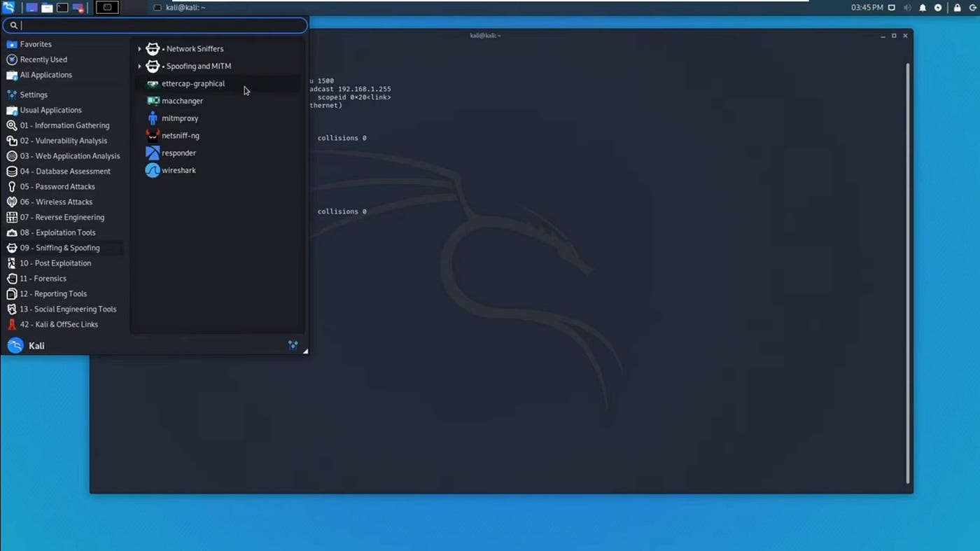Minimize the kali@kali terminal window
Viewport: 980px width, 551px height.
tap(883, 36)
